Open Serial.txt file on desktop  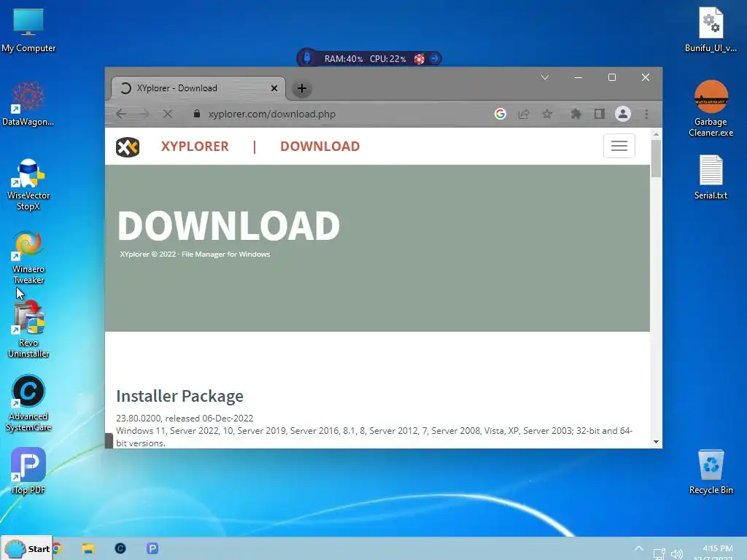point(711,177)
